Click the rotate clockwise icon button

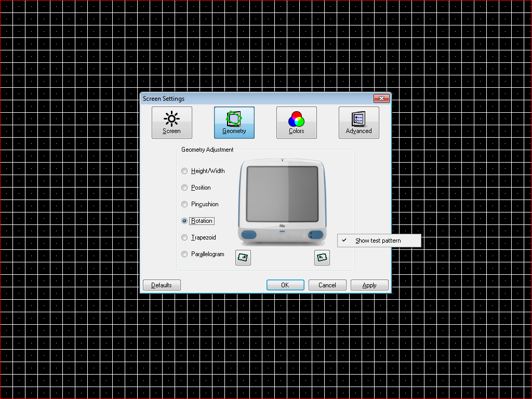243,258
